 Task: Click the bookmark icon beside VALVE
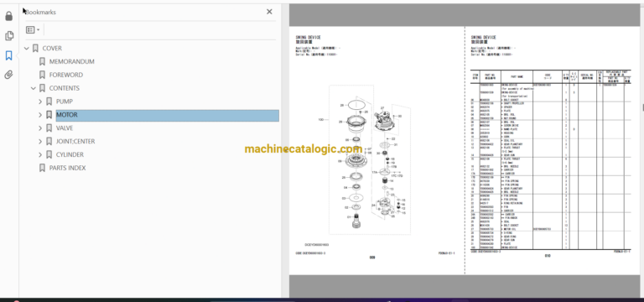tap(49, 128)
